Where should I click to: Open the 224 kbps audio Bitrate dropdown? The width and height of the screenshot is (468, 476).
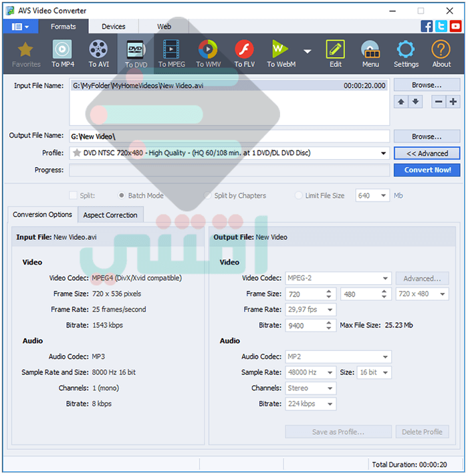pyautogui.click(x=330, y=404)
